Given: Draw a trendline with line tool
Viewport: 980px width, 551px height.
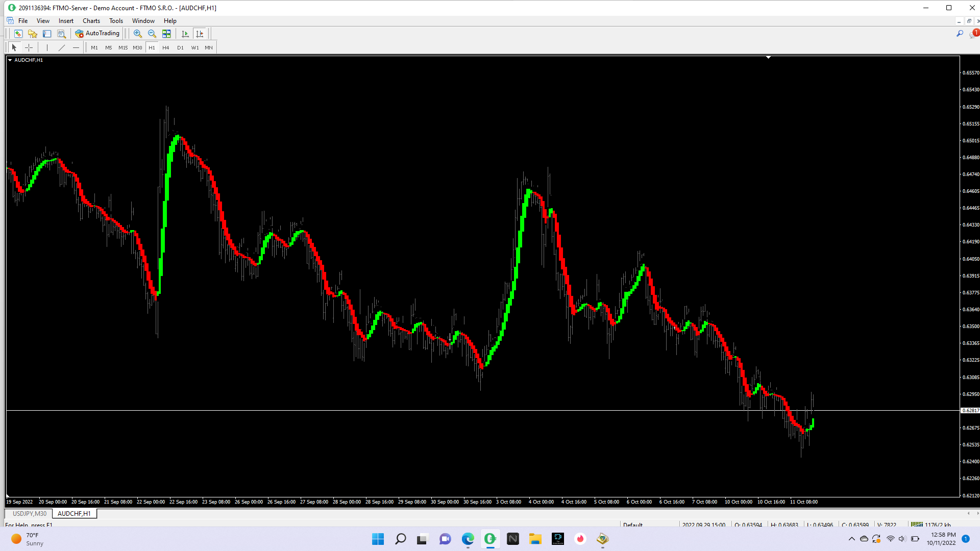Looking at the screenshot, I should [62, 47].
